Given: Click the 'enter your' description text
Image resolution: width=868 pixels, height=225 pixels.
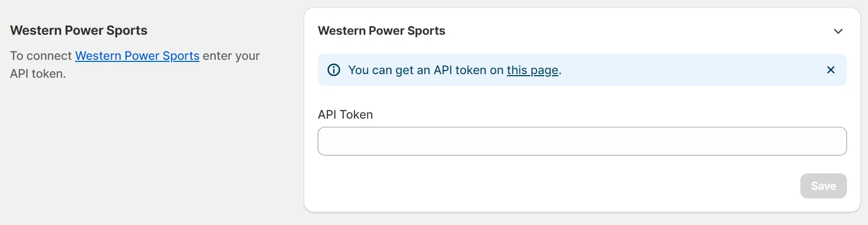Looking at the screenshot, I should coord(231,56).
